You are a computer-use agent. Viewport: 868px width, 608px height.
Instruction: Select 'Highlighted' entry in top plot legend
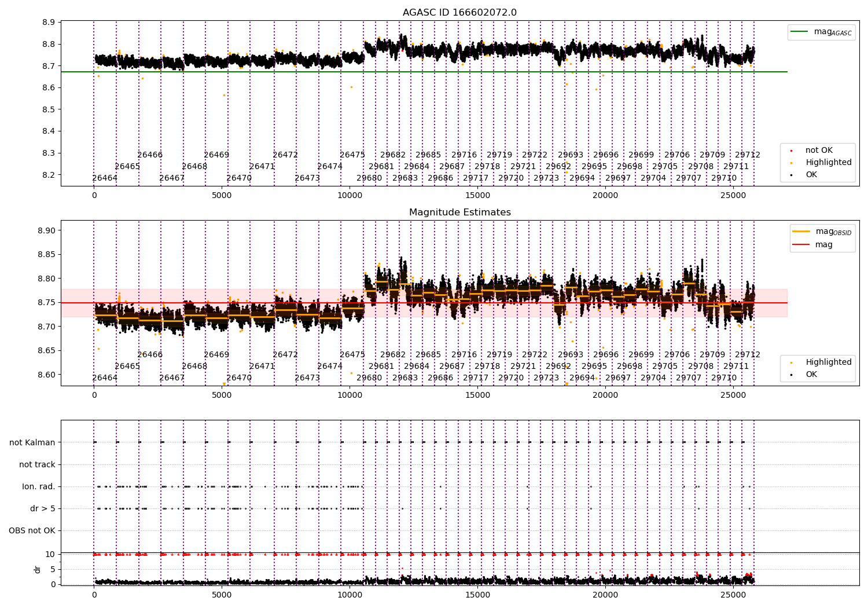click(828, 163)
